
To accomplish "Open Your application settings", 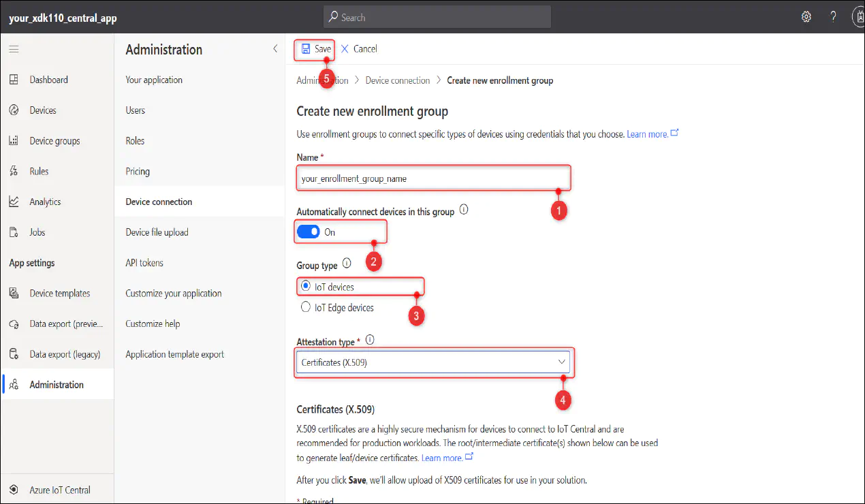I will (154, 80).
